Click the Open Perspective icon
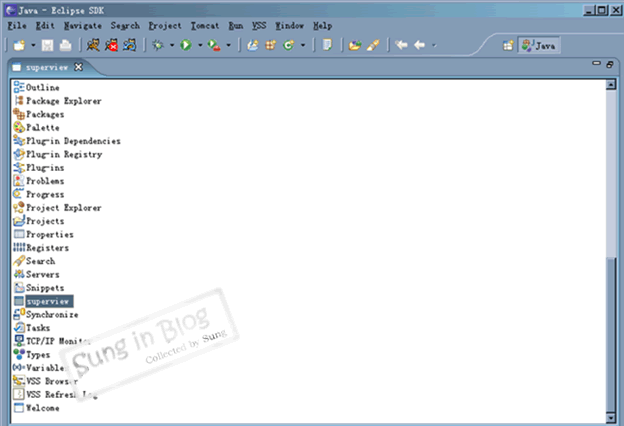Image resolution: width=624 pixels, height=426 pixels. point(508,45)
